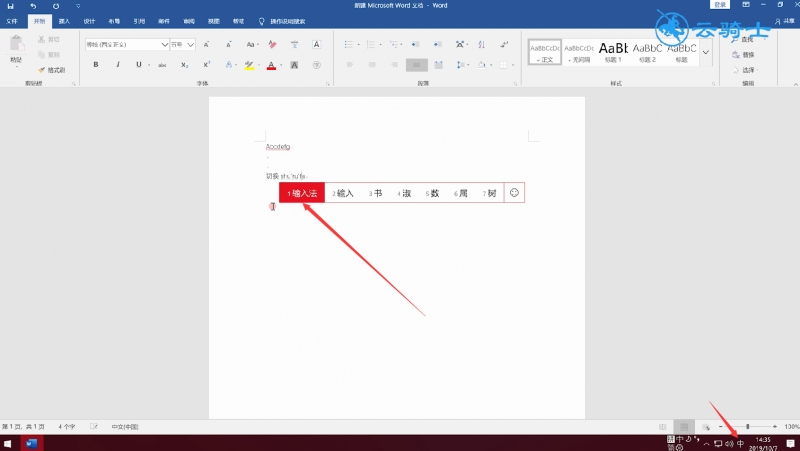
Task: Click the login button in title bar
Action: [720, 5]
